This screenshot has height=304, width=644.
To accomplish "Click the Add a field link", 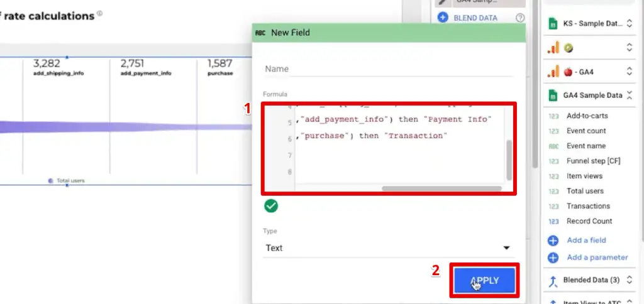I will pyautogui.click(x=586, y=240).
